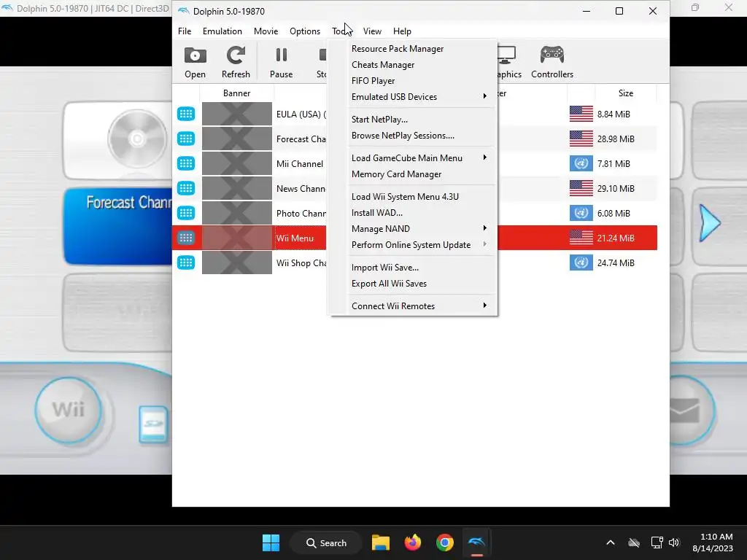
Task: Open File Explorer from taskbar
Action: coord(381,542)
